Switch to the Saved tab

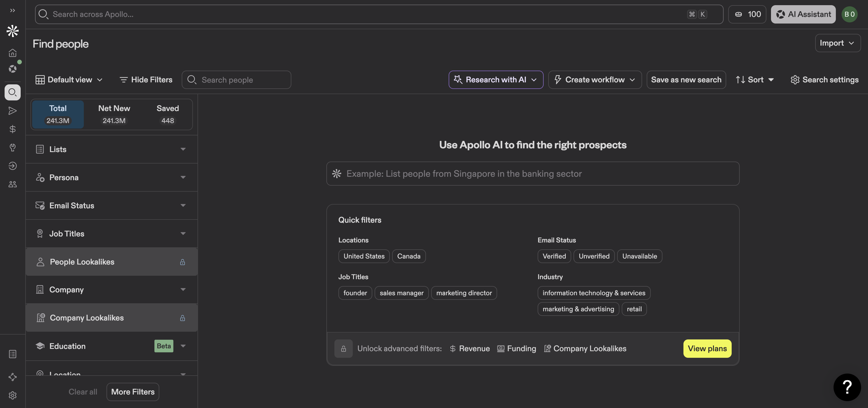167,114
